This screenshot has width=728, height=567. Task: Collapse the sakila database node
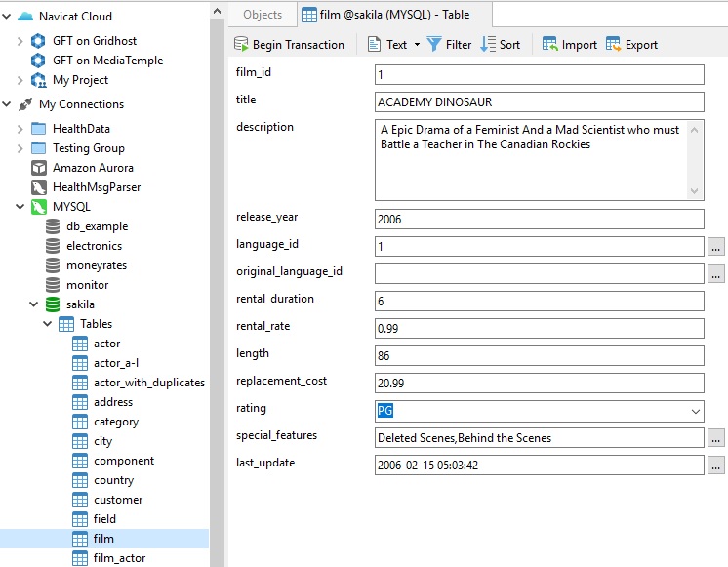pos(33,304)
